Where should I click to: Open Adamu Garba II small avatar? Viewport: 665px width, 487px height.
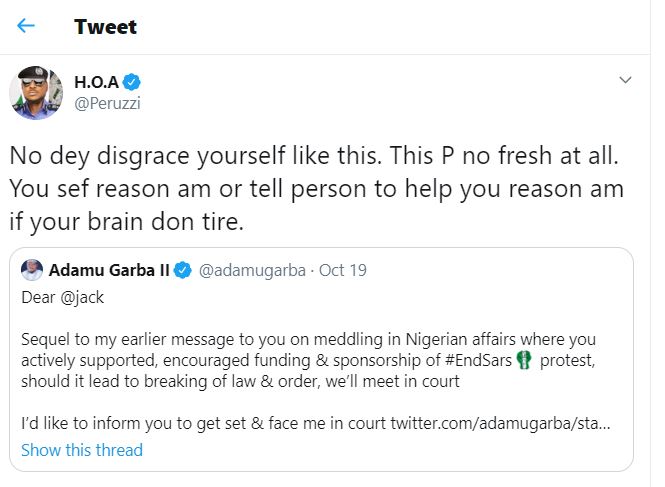pos(31,270)
